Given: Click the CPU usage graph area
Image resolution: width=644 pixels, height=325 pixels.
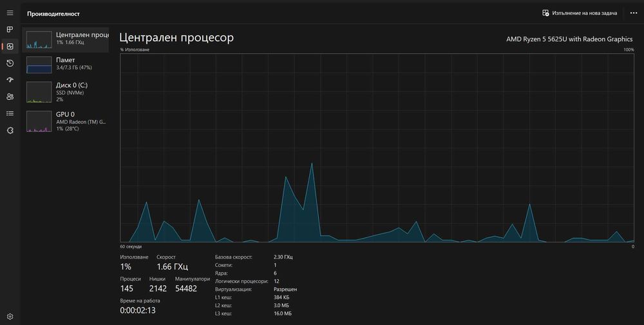Looking at the screenshot, I should (377, 148).
